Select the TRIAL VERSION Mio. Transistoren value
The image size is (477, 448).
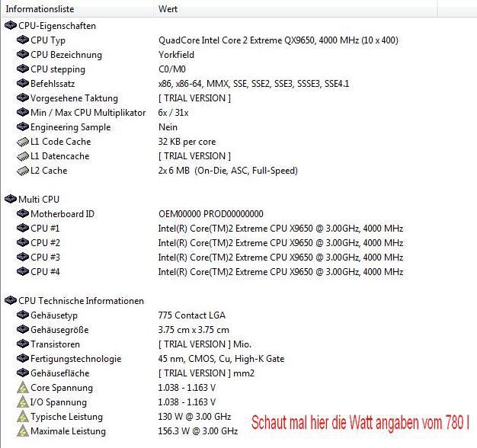point(205,344)
